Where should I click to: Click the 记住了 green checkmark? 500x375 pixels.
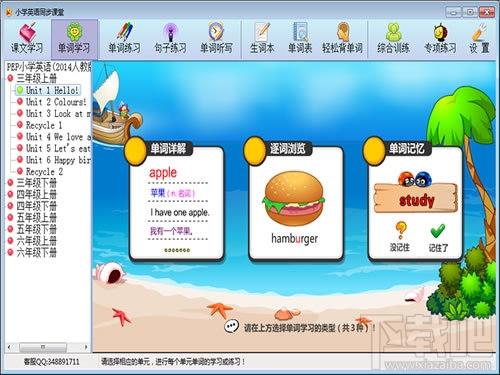[x=438, y=238]
